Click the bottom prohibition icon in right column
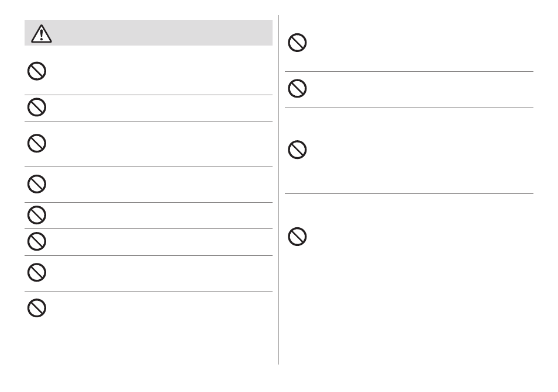This screenshot has height=392, width=558. coord(297,237)
